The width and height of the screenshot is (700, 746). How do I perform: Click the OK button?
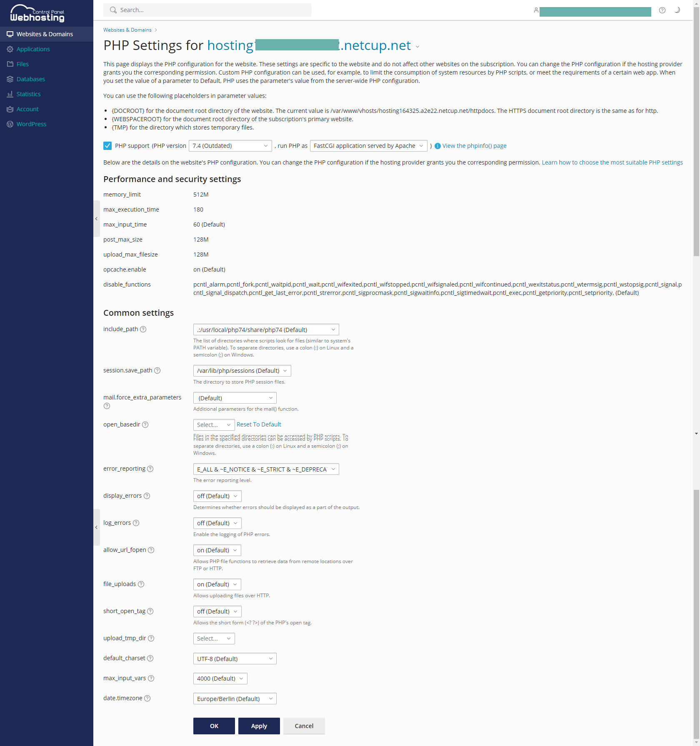pos(214,726)
